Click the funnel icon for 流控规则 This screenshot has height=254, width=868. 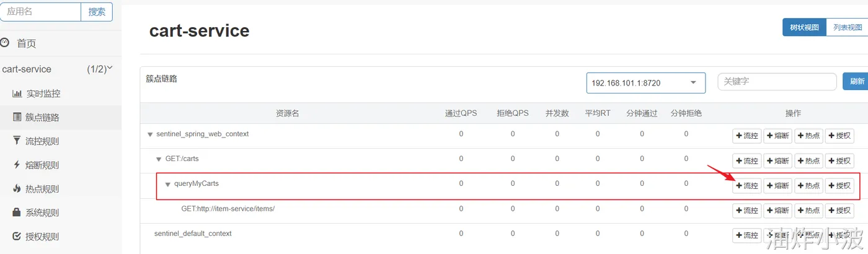pyautogui.click(x=17, y=141)
